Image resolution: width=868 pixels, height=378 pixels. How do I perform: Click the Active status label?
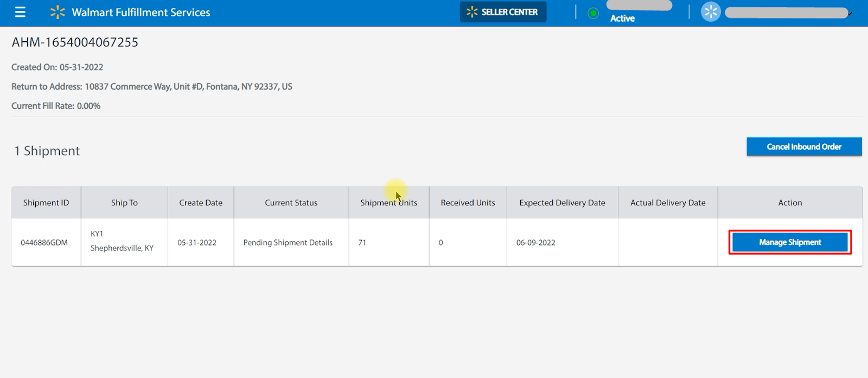622,18
